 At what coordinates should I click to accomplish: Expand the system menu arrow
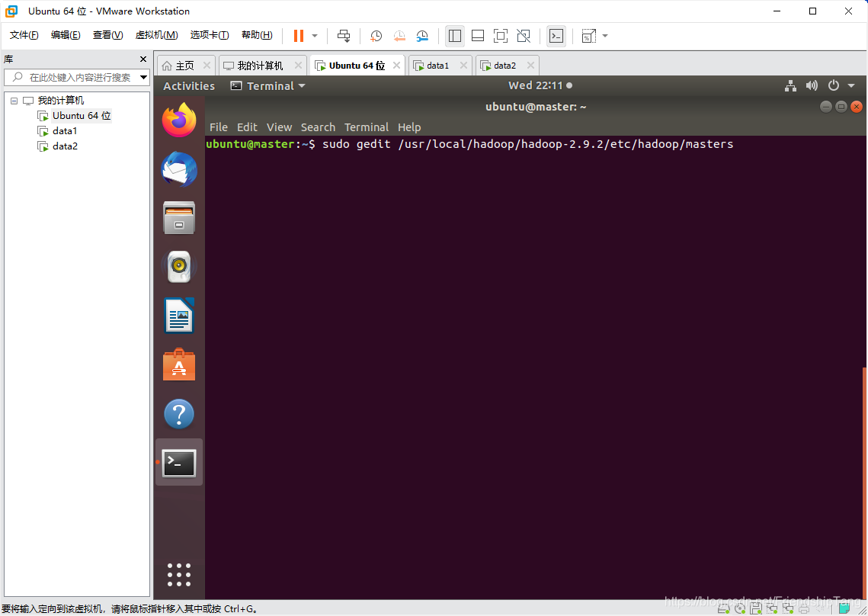click(851, 85)
